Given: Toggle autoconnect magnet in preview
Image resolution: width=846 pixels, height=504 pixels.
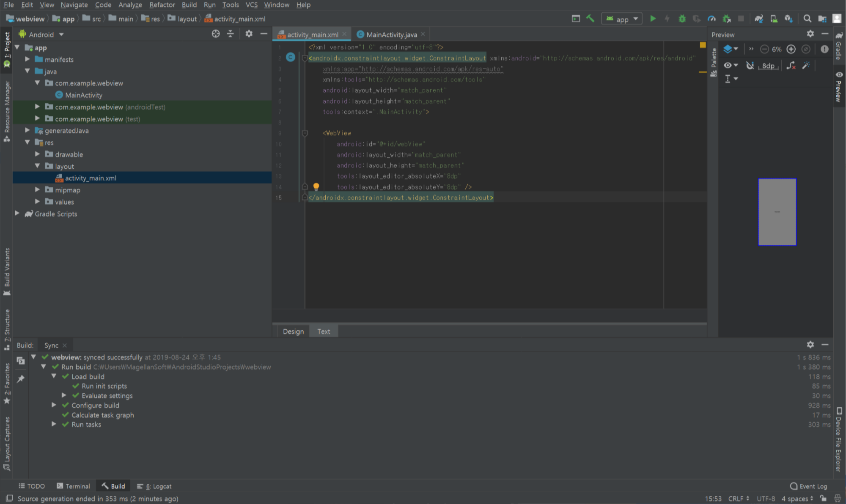Looking at the screenshot, I should click(750, 66).
